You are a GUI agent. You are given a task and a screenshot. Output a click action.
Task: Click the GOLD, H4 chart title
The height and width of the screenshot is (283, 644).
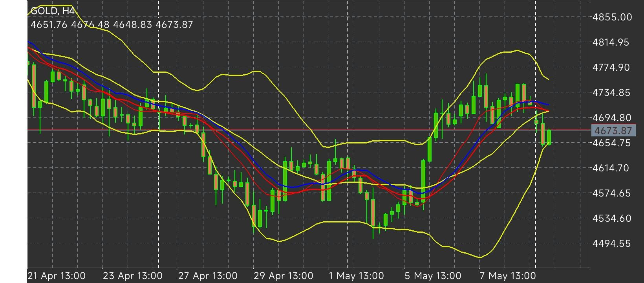[52, 11]
